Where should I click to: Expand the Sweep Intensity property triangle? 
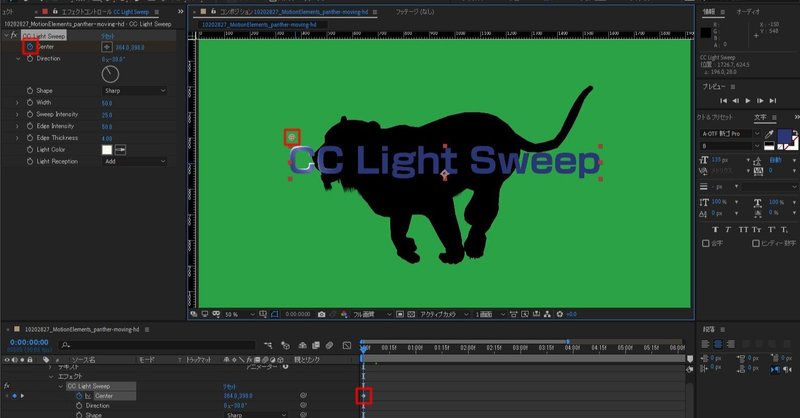(x=17, y=114)
